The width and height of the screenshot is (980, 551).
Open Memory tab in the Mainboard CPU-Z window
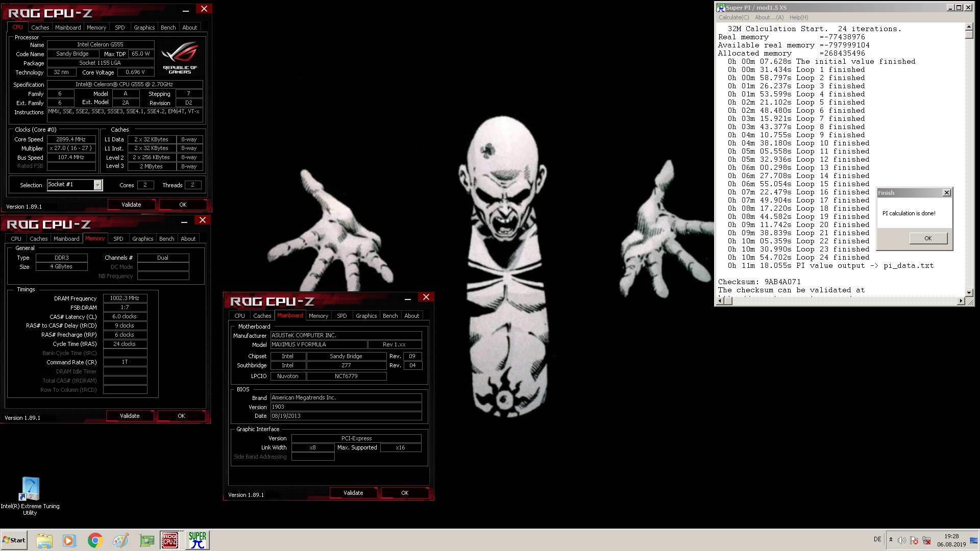(318, 316)
